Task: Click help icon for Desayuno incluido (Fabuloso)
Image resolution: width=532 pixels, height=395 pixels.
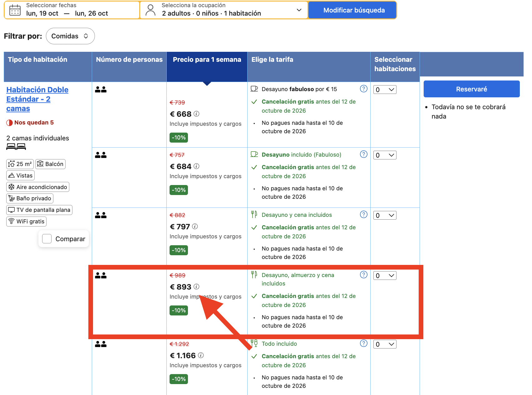Action: coord(364,154)
